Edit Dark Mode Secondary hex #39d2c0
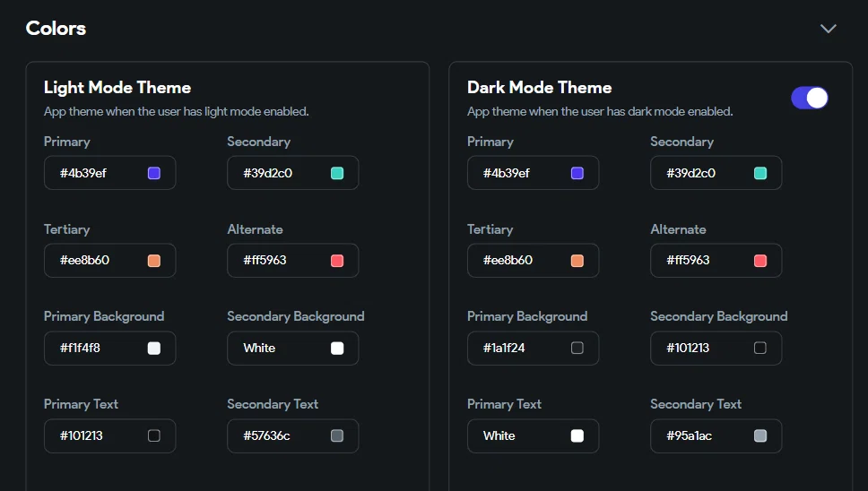This screenshot has height=491, width=868. [x=716, y=173]
